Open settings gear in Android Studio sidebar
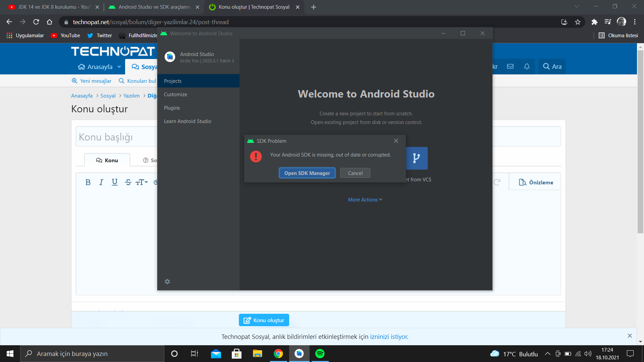The height and width of the screenshot is (362, 644). [x=167, y=282]
